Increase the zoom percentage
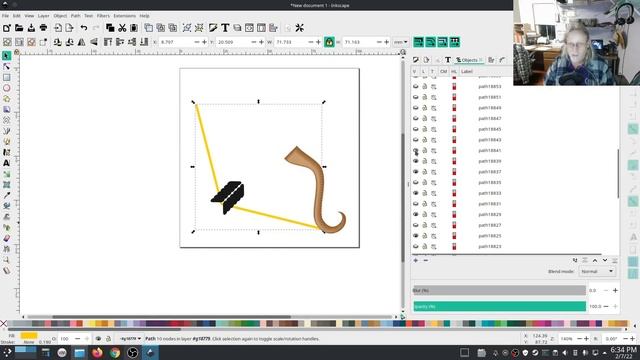640x360 pixels. pos(587,339)
